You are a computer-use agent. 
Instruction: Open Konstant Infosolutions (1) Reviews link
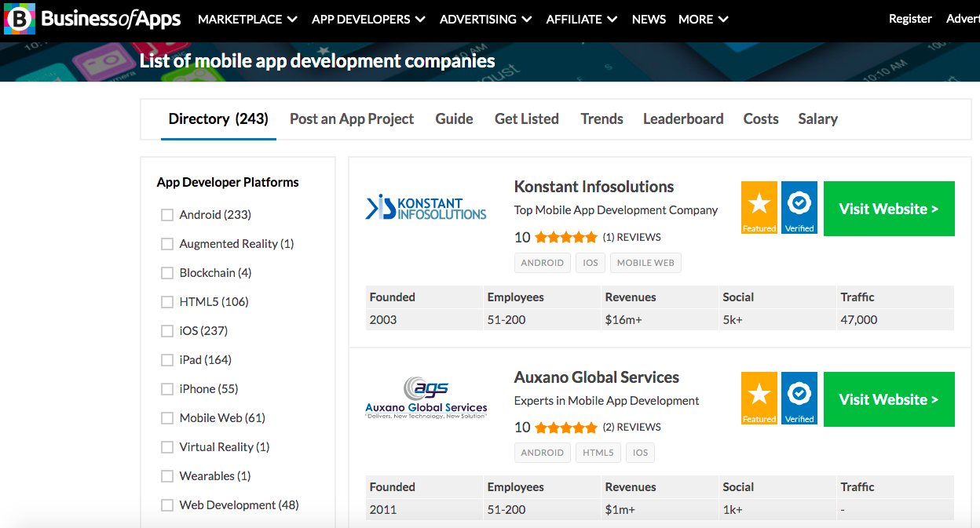click(631, 237)
